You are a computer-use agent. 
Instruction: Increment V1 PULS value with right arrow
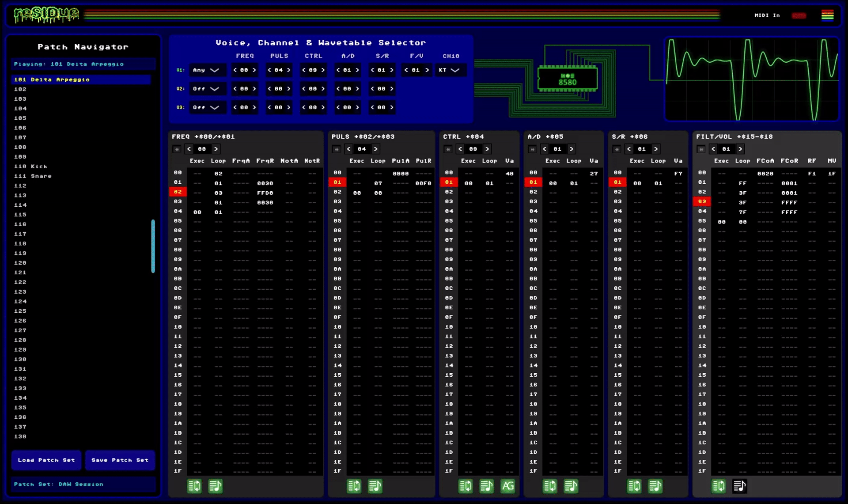tap(289, 70)
